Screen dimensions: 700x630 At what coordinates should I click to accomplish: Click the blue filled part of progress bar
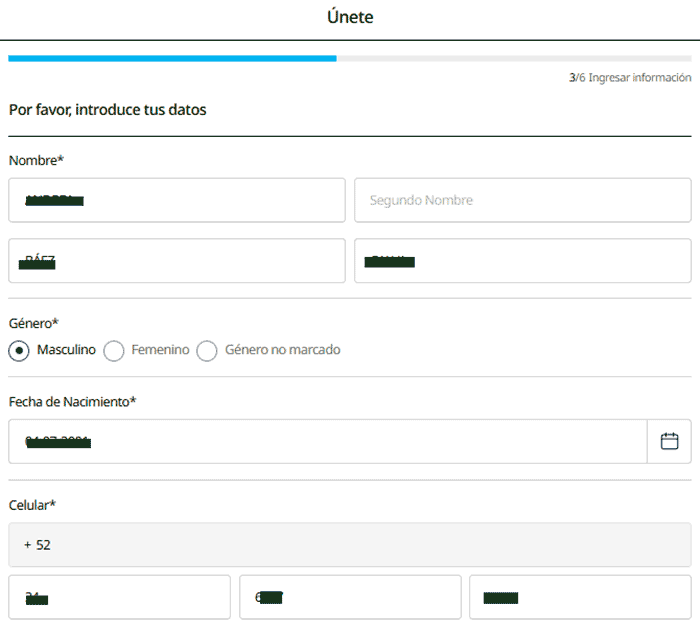(x=172, y=58)
